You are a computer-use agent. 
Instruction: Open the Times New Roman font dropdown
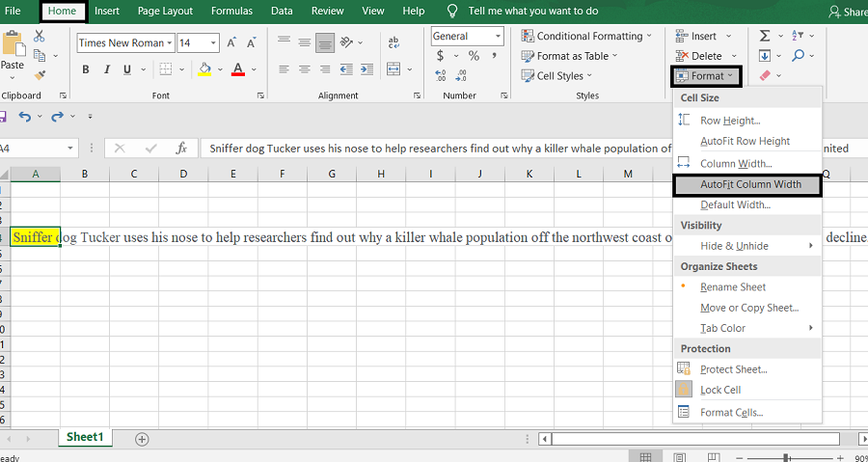170,42
